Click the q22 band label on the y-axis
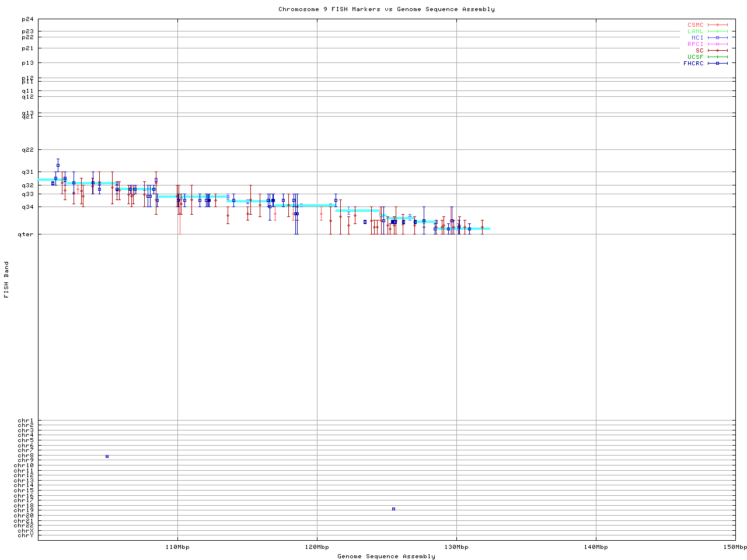The height and width of the screenshot is (560, 747). pos(28,150)
